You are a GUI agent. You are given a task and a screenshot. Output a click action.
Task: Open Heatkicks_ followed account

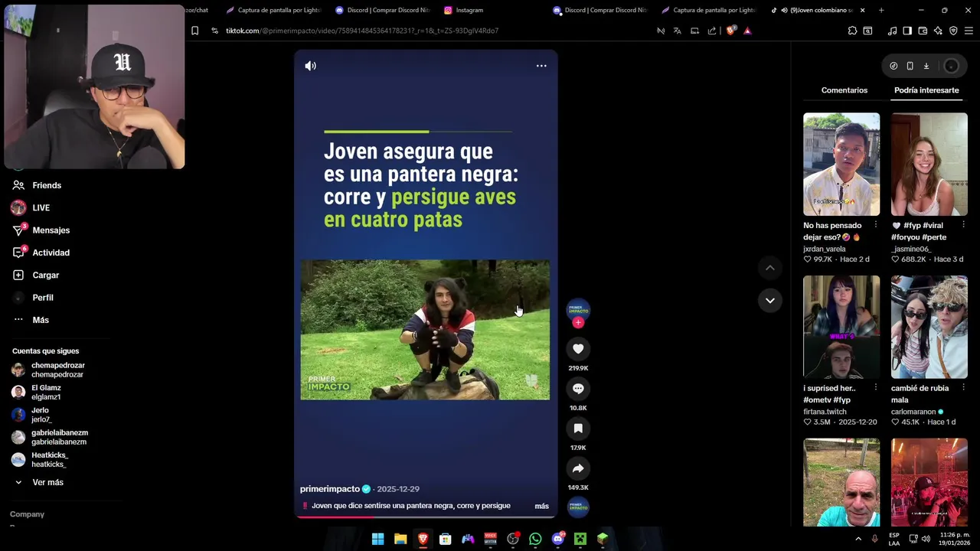[x=49, y=460]
